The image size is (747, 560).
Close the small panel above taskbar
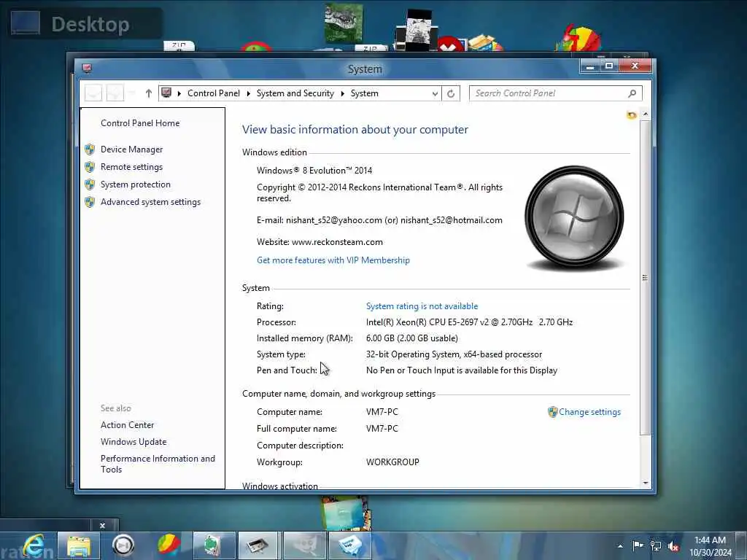pyautogui.click(x=102, y=526)
